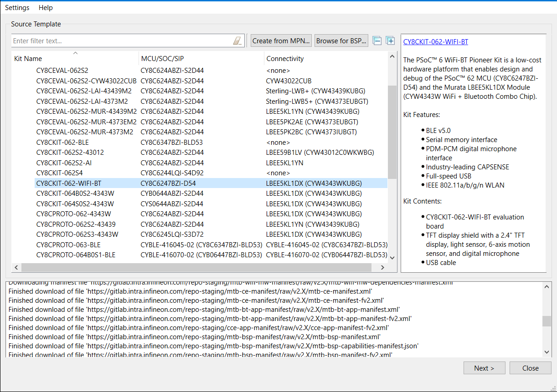Select kit CY8CKIT-062-WIFI-BT row

coord(211,183)
